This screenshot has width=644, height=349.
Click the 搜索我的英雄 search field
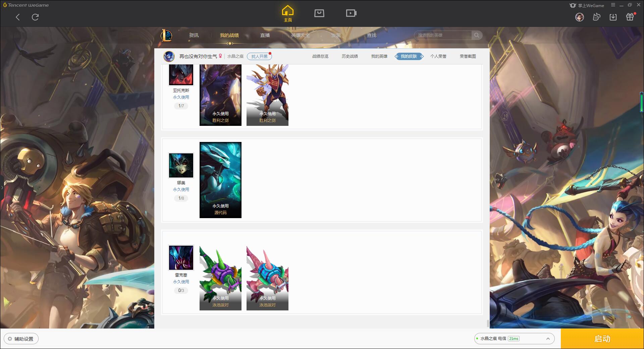(443, 35)
